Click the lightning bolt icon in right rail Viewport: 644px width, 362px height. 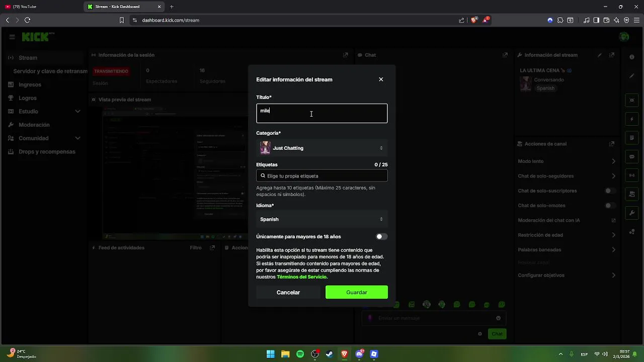coord(632,119)
